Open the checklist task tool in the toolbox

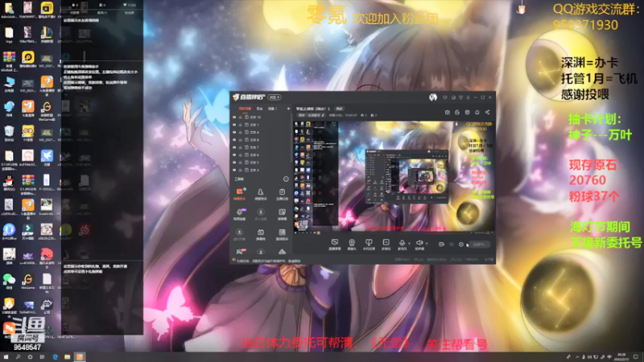(x=282, y=194)
